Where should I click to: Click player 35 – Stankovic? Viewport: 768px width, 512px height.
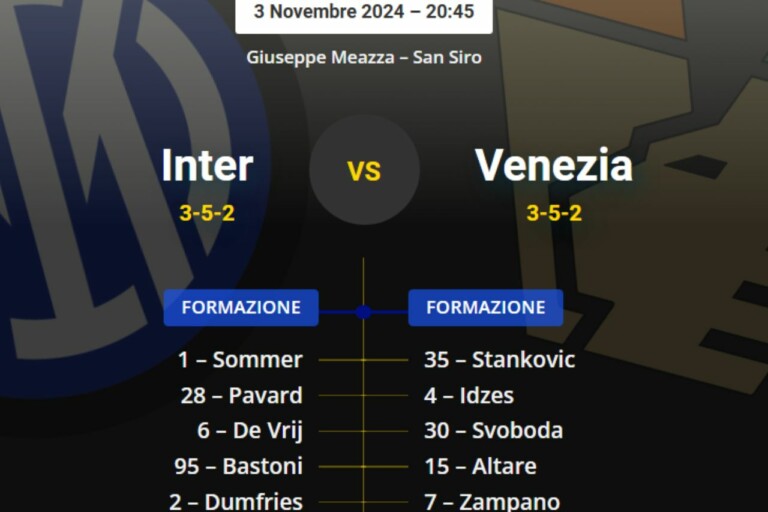coord(499,360)
